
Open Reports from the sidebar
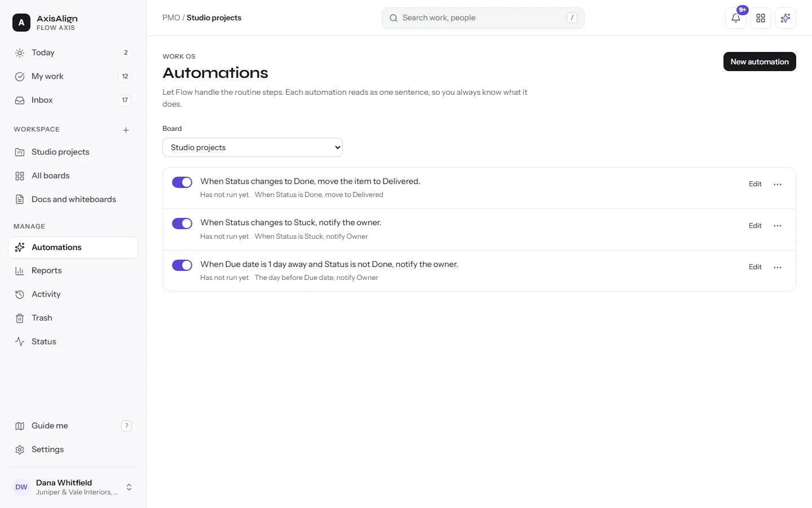point(73,271)
